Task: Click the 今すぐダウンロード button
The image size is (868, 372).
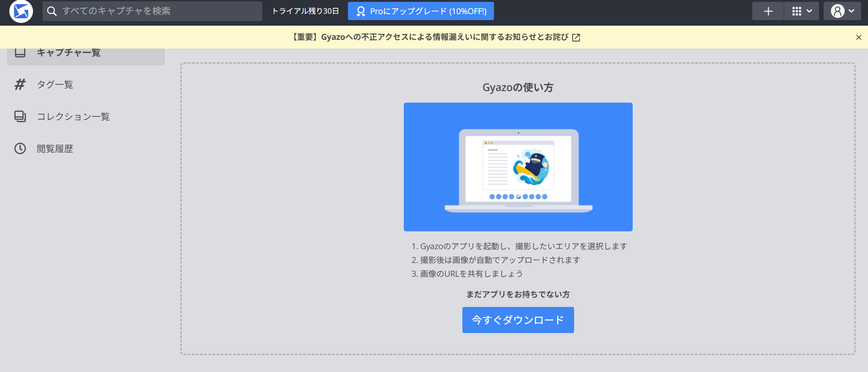Action: click(518, 320)
